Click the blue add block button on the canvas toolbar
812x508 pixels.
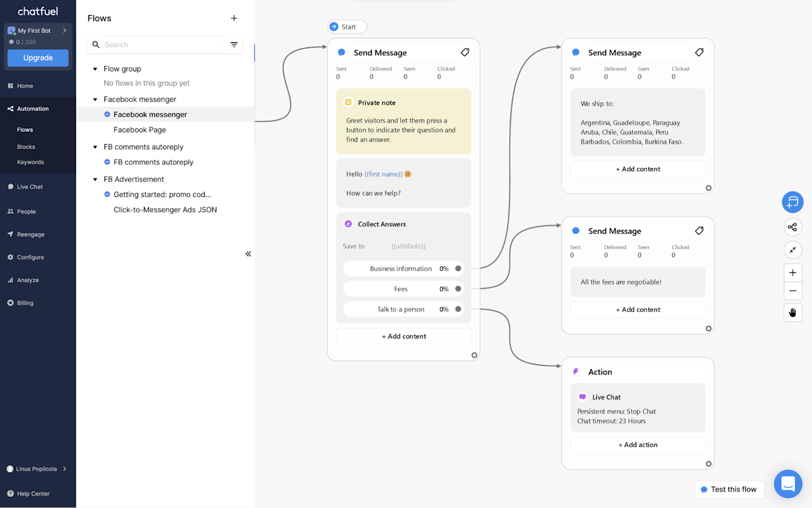point(793,202)
